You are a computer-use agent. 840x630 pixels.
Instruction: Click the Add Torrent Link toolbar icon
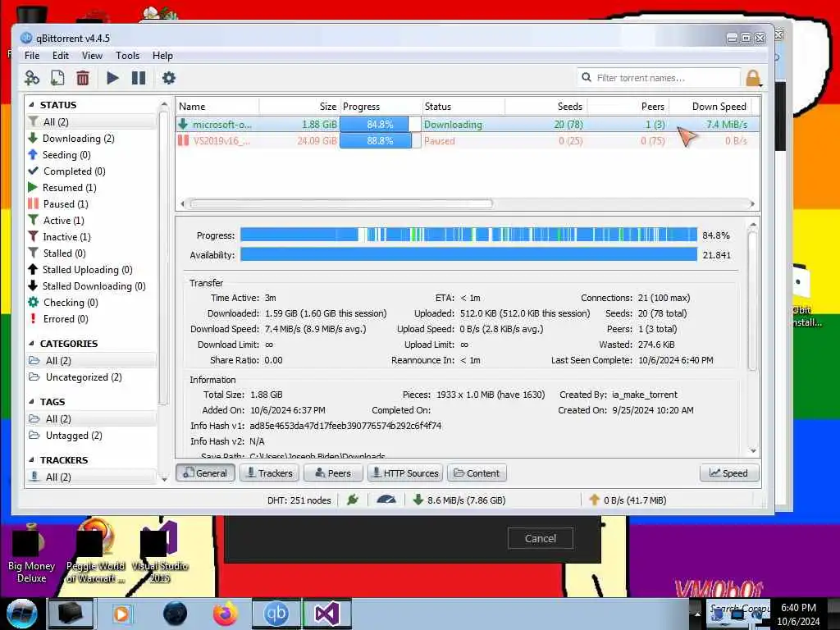32,78
